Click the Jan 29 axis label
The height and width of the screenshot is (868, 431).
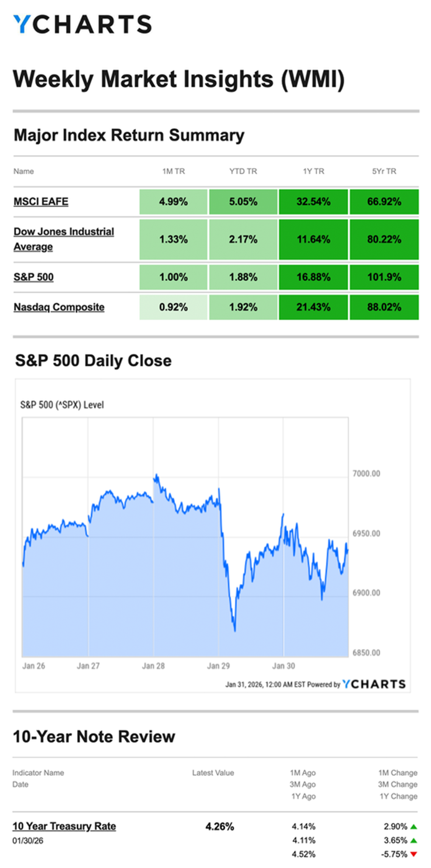coord(218,666)
